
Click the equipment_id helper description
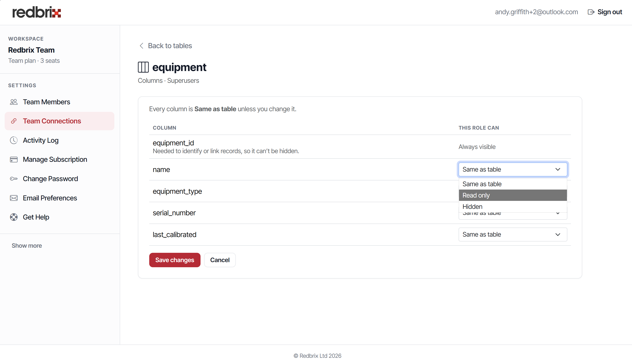point(226,151)
